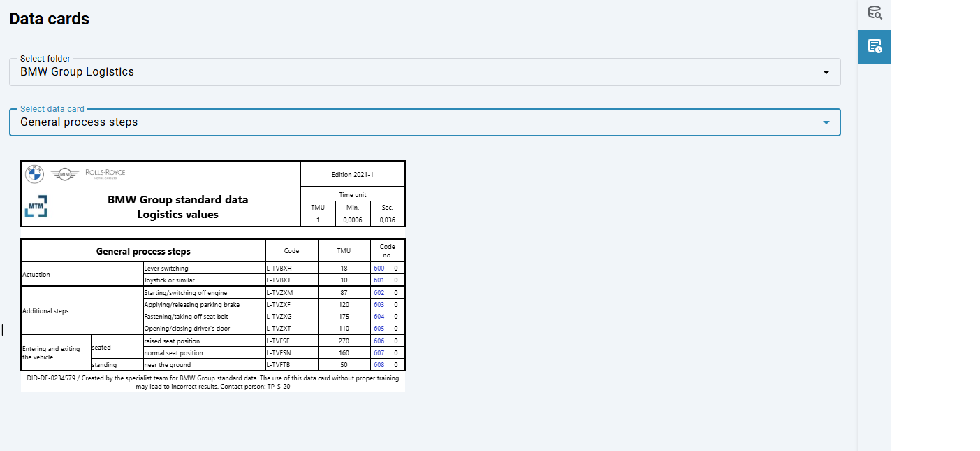980x451 pixels.
Task: Select the Lever switching table cell
Action: pos(166,269)
